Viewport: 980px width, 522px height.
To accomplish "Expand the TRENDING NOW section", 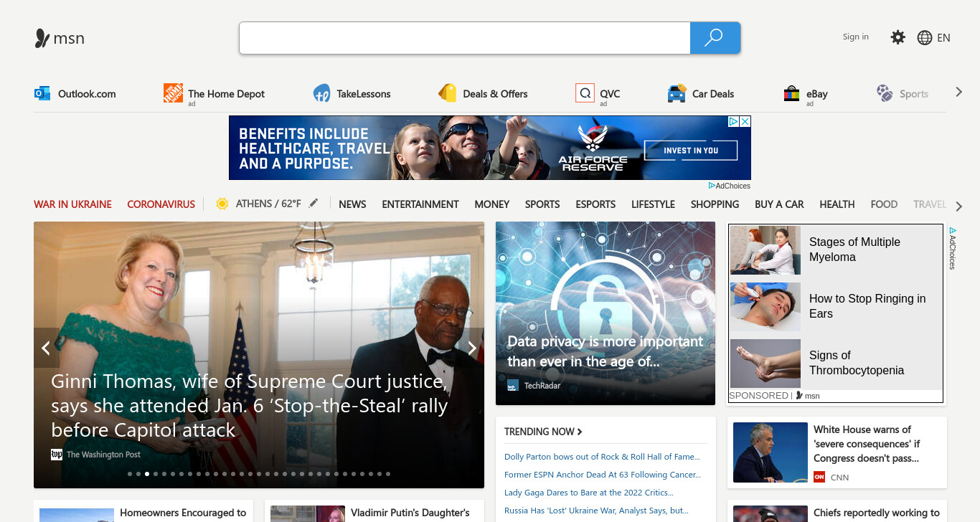I will coord(543,432).
